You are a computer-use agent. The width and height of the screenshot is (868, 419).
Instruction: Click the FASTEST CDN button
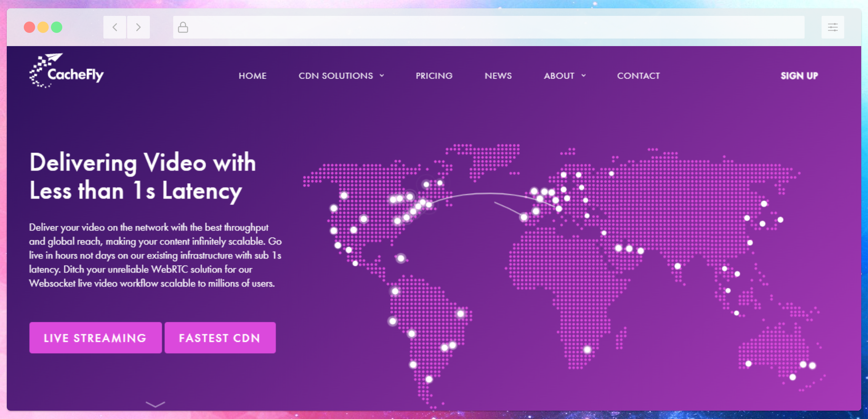[x=220, y=338]
